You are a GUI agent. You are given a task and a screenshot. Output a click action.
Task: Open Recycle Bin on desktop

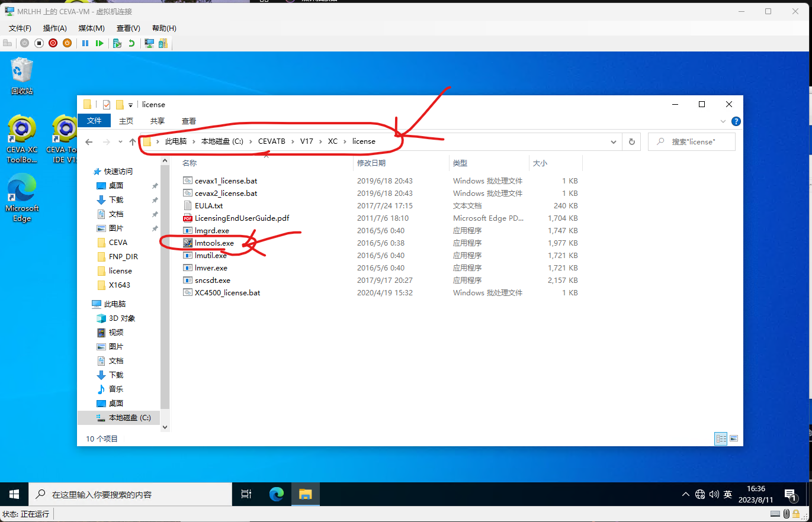point(22,76)
